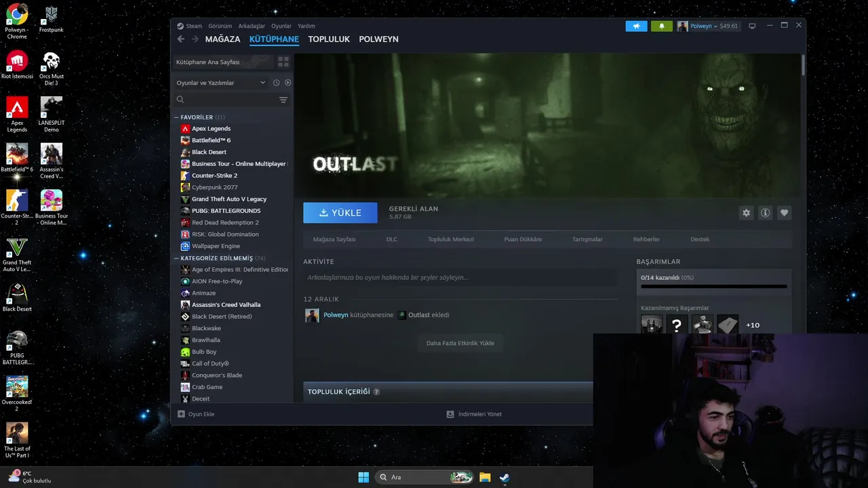Open Orcs Must Die! 3 desktop icon

click(x=51, y=68)
